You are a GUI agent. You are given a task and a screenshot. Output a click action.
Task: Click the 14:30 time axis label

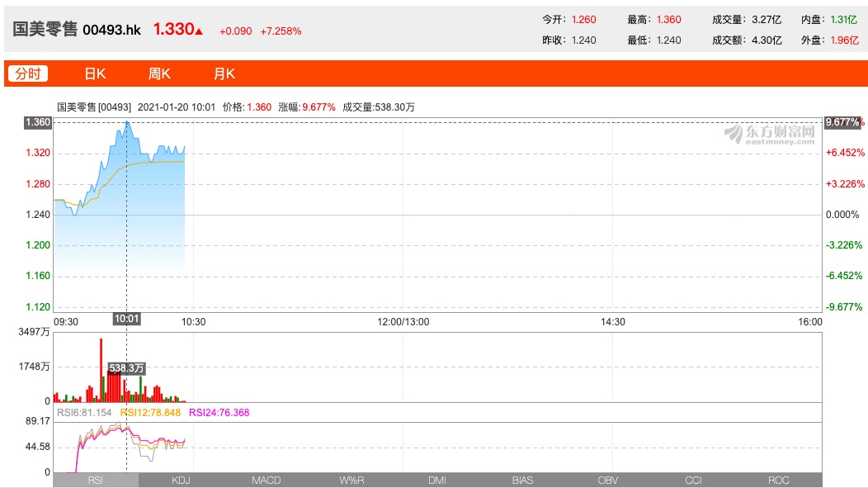613,322
